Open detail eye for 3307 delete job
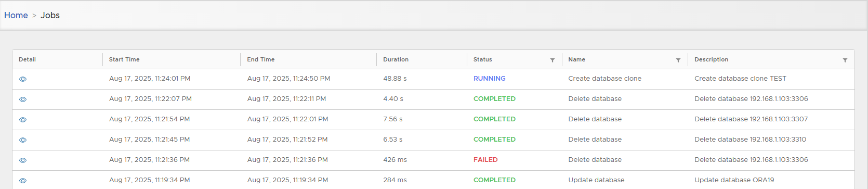 click(23, 120)
